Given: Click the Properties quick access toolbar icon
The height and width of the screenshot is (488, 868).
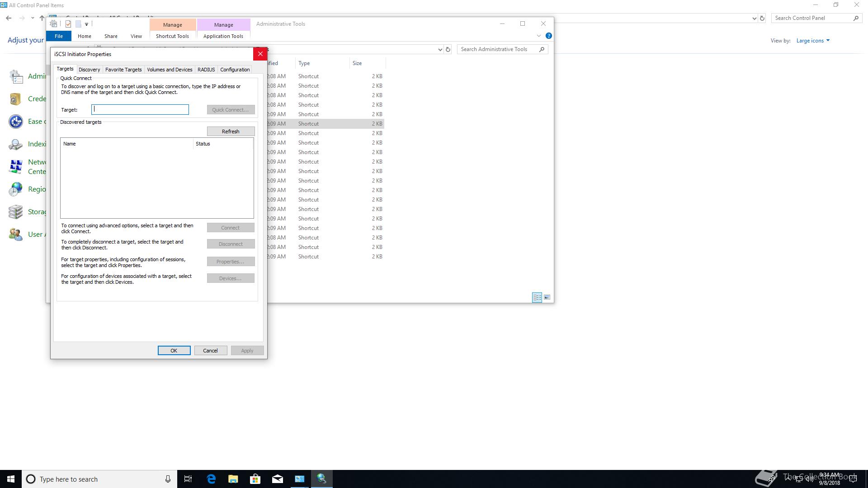Looking at the screenshot, I should (68, 24).
